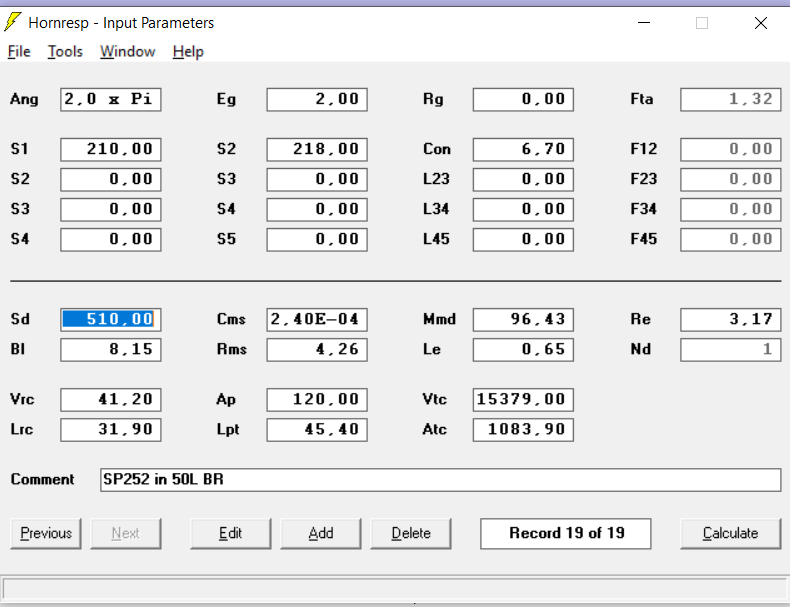Screen dimensions: 790x607
Task: Close the Hornresp Input Parameters window
Action: [x=761, y=23]
